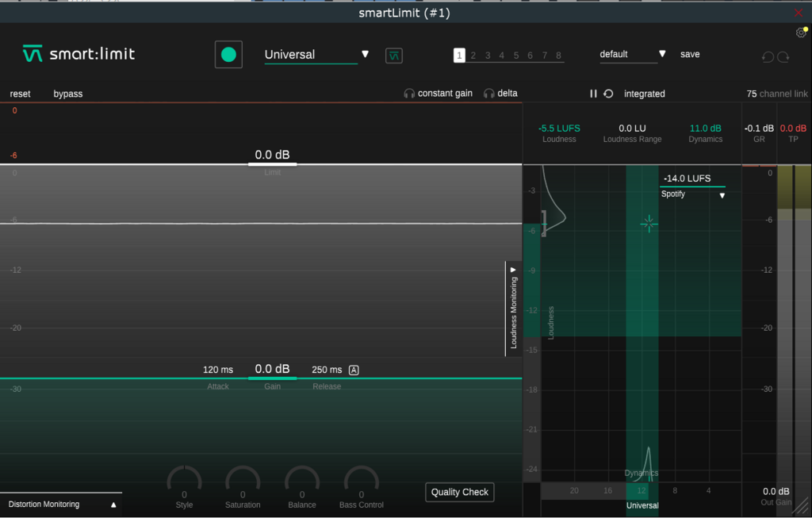
Task: Click the headphones icon next to constant gain
Action: click(x=409, y=94)
